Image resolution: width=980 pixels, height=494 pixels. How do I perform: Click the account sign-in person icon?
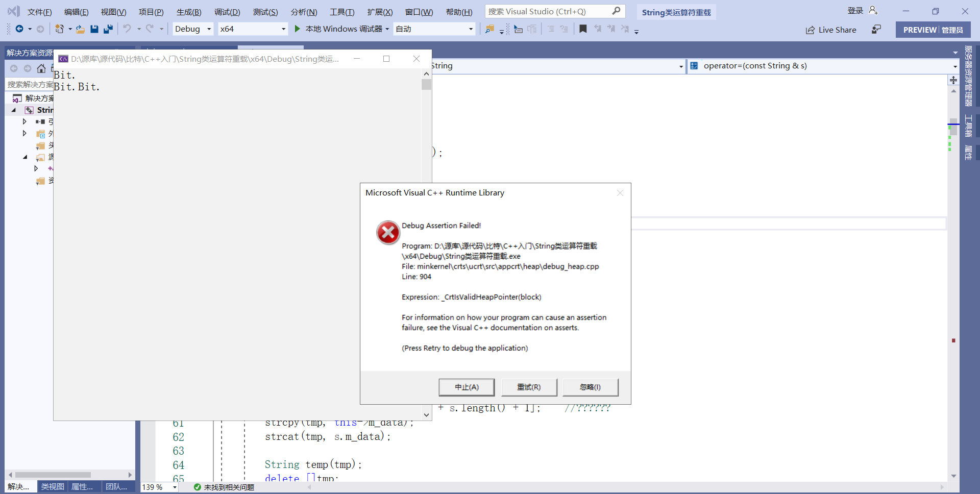[x=873, y=10]
